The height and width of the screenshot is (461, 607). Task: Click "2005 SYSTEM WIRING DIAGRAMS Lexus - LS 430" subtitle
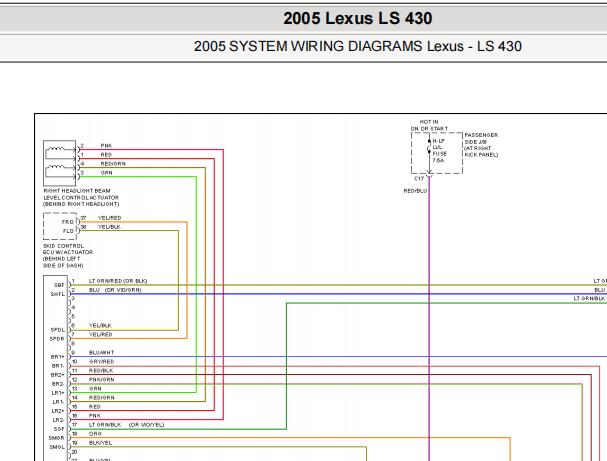357,46
